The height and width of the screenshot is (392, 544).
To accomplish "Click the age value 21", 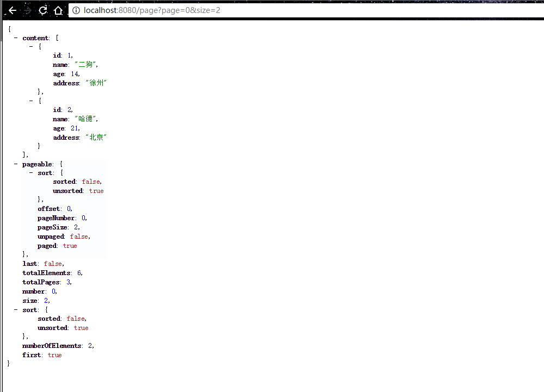I will (75, 128).
